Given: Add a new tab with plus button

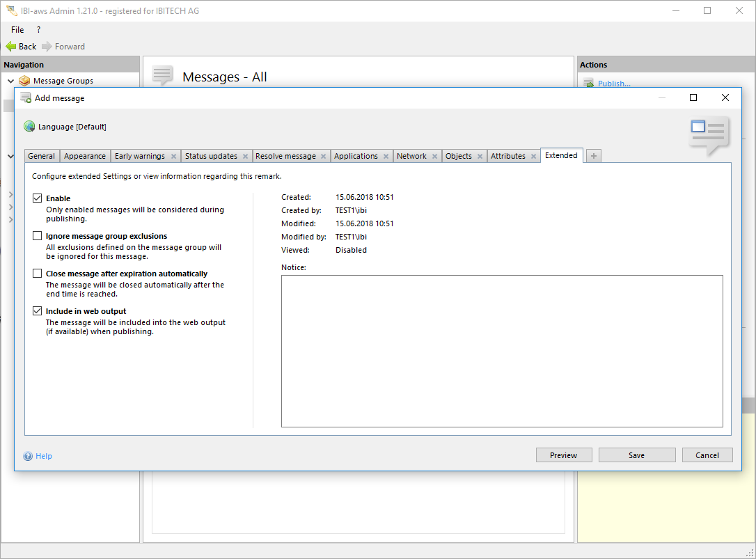Looking at the screenshot, I should coord(593,156).
